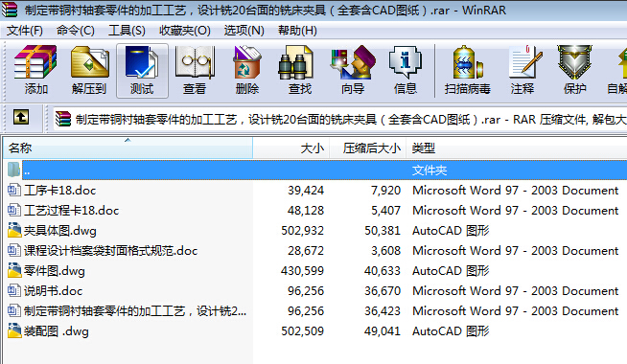627x364 pixels.
Task: Select the file 零件图.dwg
Action: coord(55,271)
